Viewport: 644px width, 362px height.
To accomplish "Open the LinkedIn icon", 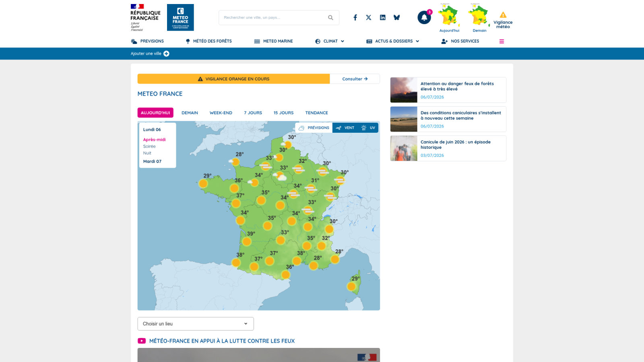I will coord(383,18).
